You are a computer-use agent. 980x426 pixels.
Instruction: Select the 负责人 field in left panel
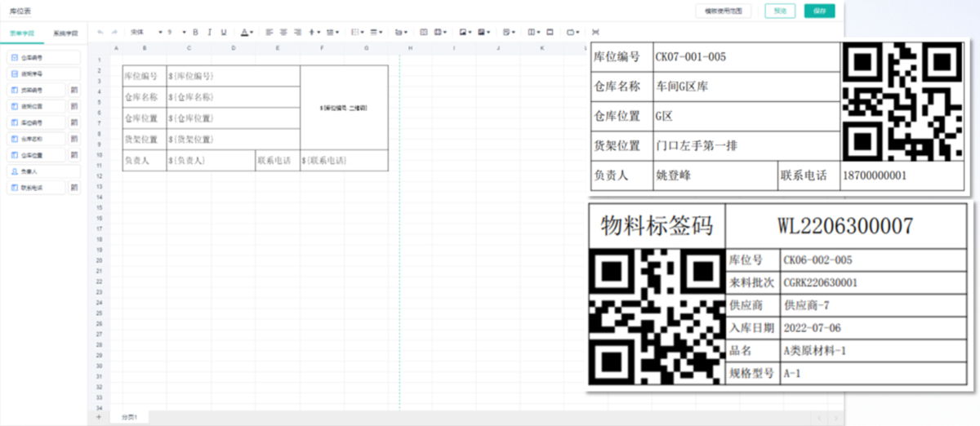[x=43, y=171]
